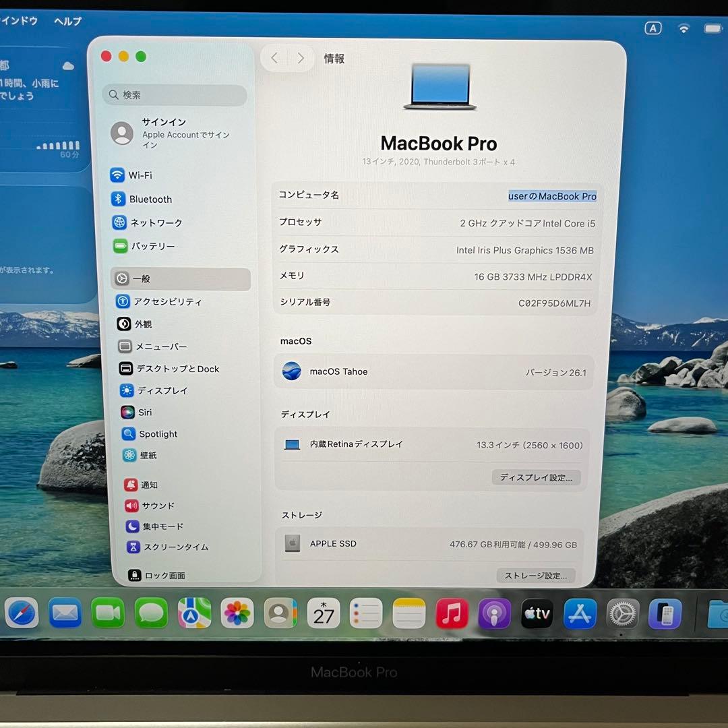Open FaceTime from the Dock
728x728 pixels.
pyautogui.click(x=108, y=613)
